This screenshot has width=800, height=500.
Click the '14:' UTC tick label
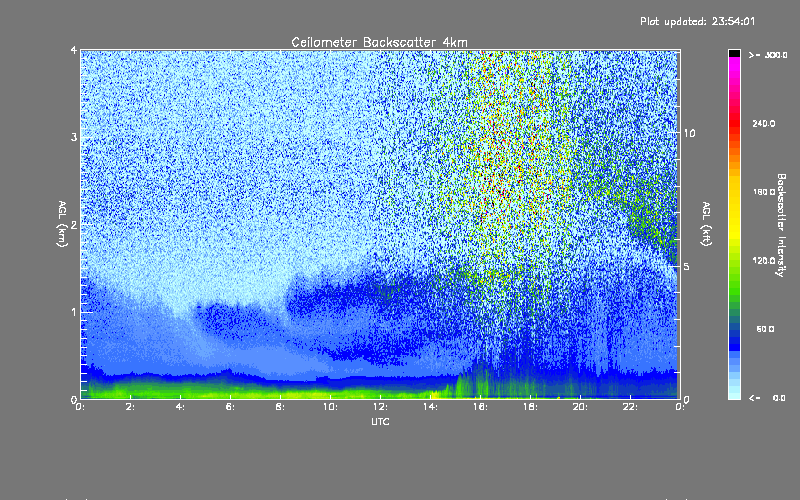click(430, 407)
